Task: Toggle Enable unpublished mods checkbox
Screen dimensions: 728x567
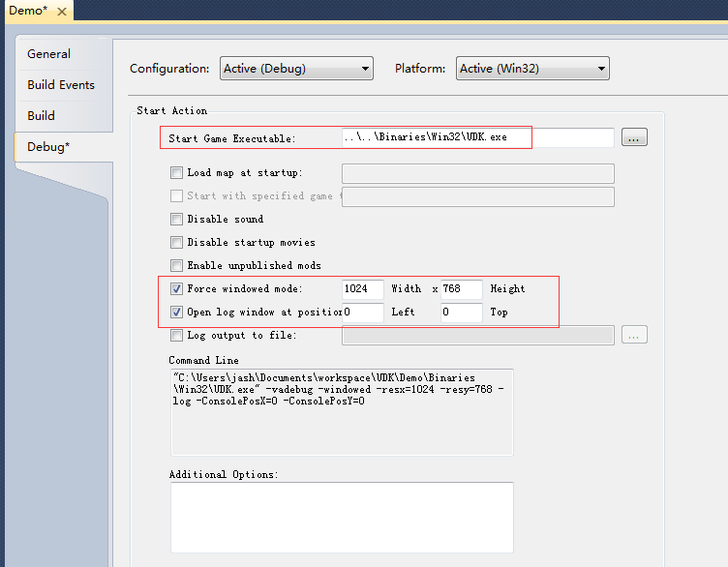Action: [176, 266]
